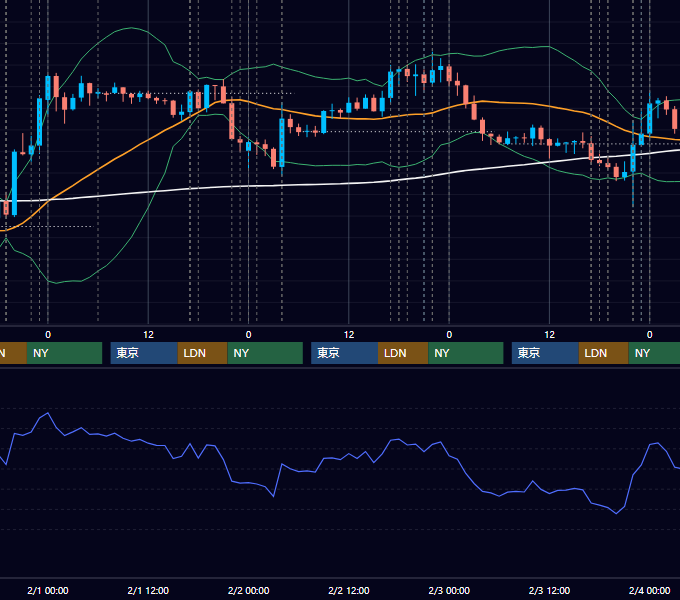Click the LDN session block on 2/3

coord(604,353)
